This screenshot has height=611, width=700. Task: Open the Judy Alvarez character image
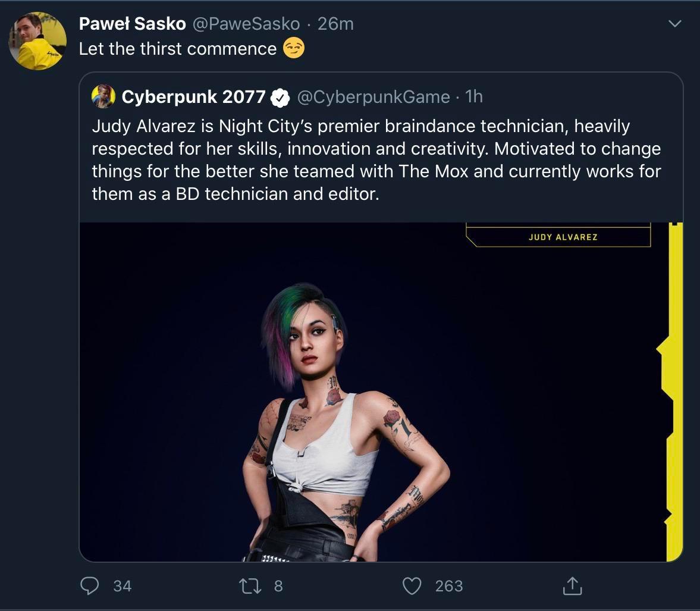coord(381,391)
